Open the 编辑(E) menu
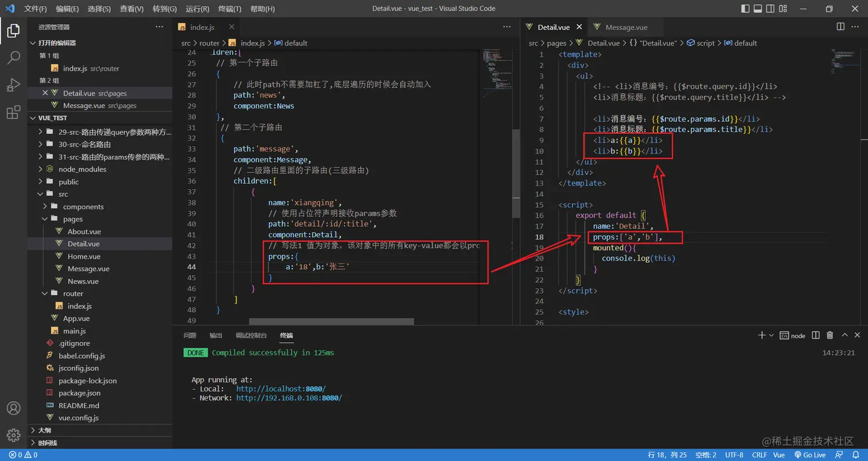 (68, 9)
